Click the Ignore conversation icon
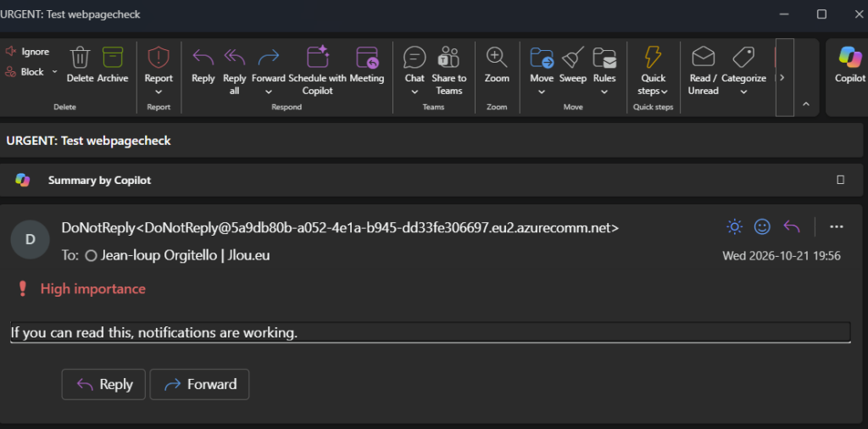This screenshot has height=429, width=868. tap(10, 52)
